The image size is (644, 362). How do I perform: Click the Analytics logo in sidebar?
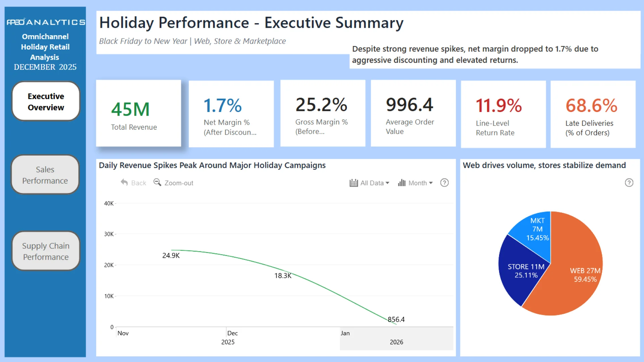click(46, 22)
